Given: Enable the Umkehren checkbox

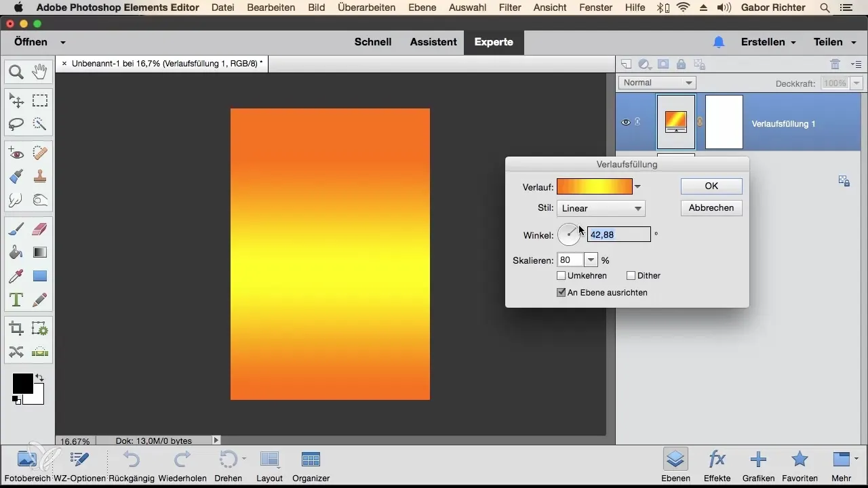Looking at the screenshot, I should click(x=561, y=276).
